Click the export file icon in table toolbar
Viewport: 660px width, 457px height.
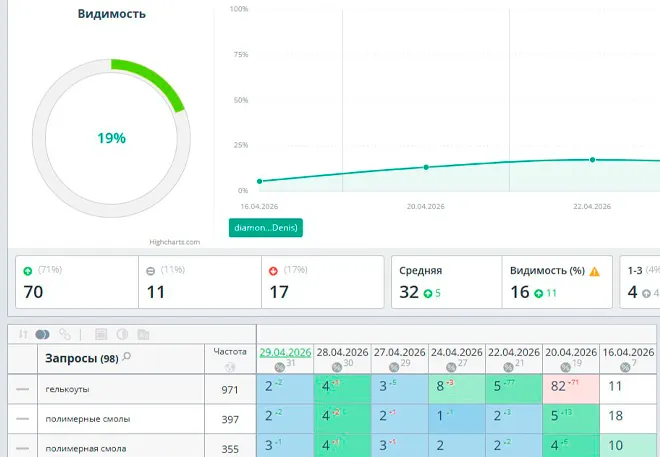[x=143, y=334]
